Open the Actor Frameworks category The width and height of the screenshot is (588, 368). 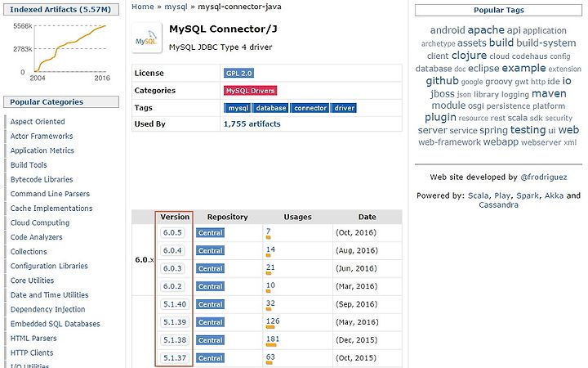(x=42, y=137)
